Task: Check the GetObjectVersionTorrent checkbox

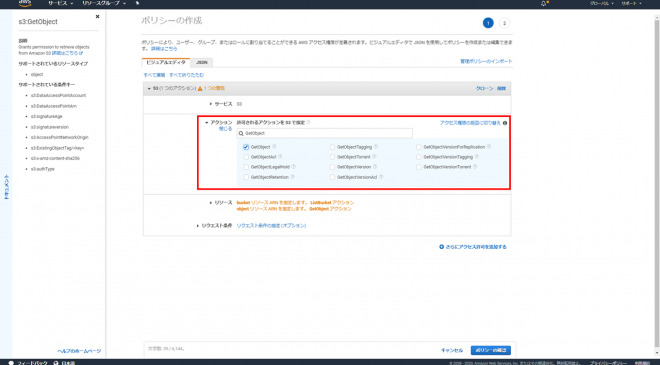Action: 419,167
